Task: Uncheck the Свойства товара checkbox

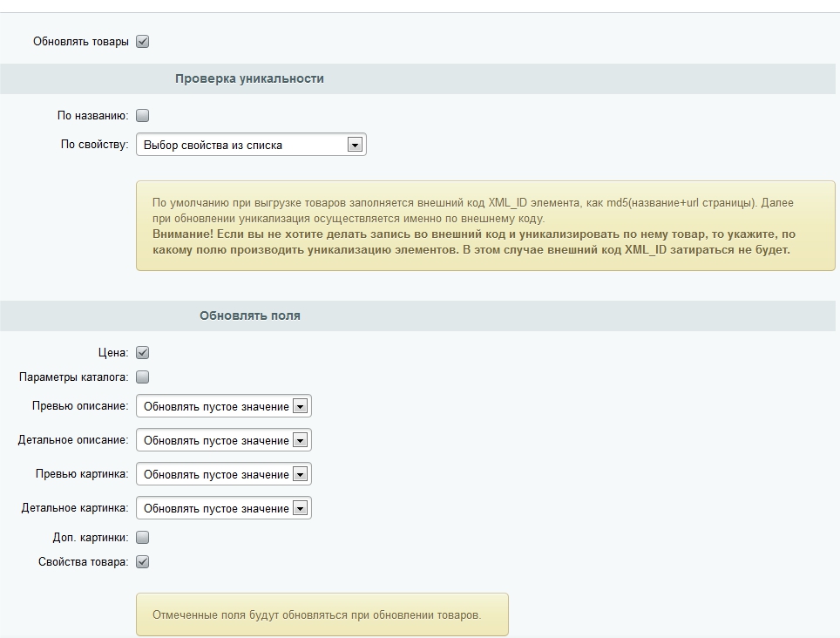Action: (x=143, y=562)
